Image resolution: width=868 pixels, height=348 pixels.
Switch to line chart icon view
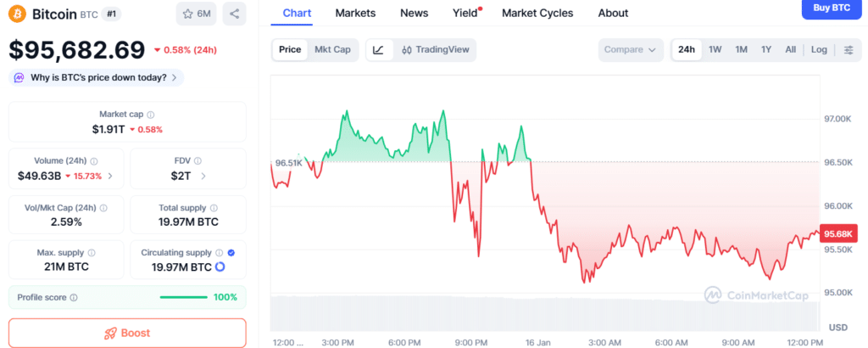pyautogui.click(x=378, y=50)
